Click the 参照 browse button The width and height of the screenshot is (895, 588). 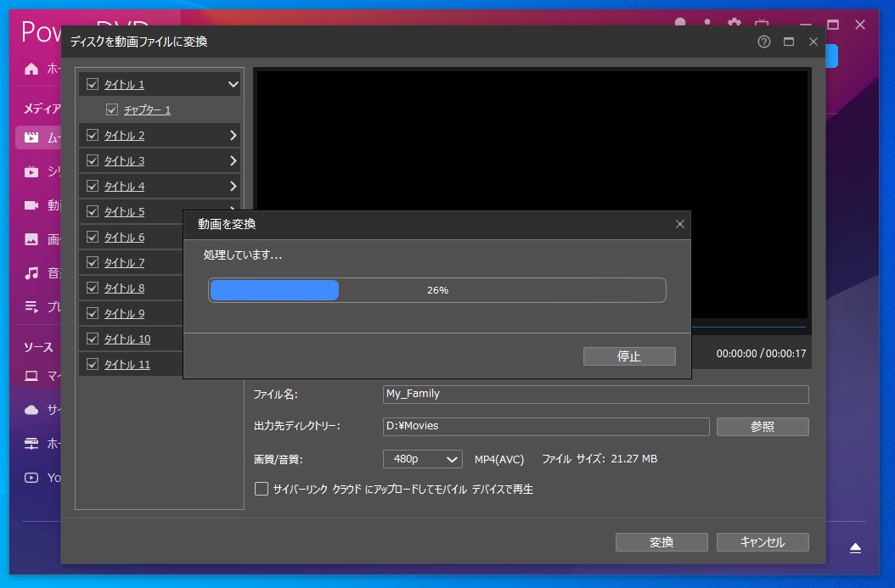(x=762, y=427)
